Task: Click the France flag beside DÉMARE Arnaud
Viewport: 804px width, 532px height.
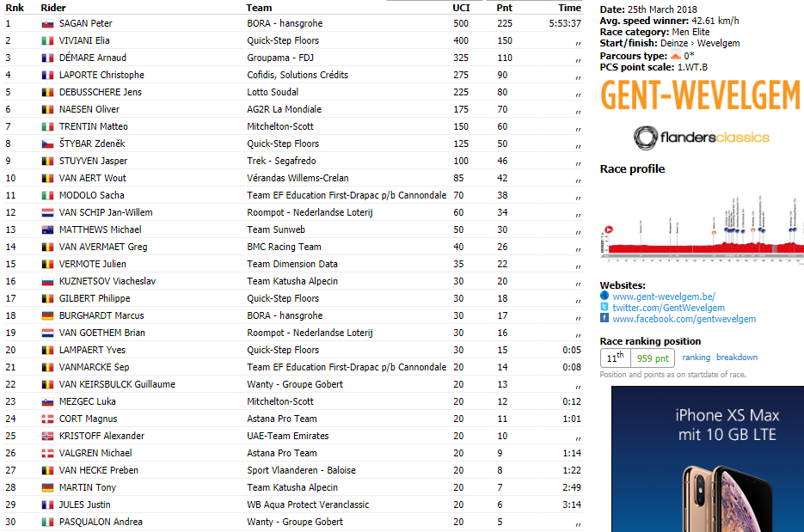Action: (x=47, y=58)
